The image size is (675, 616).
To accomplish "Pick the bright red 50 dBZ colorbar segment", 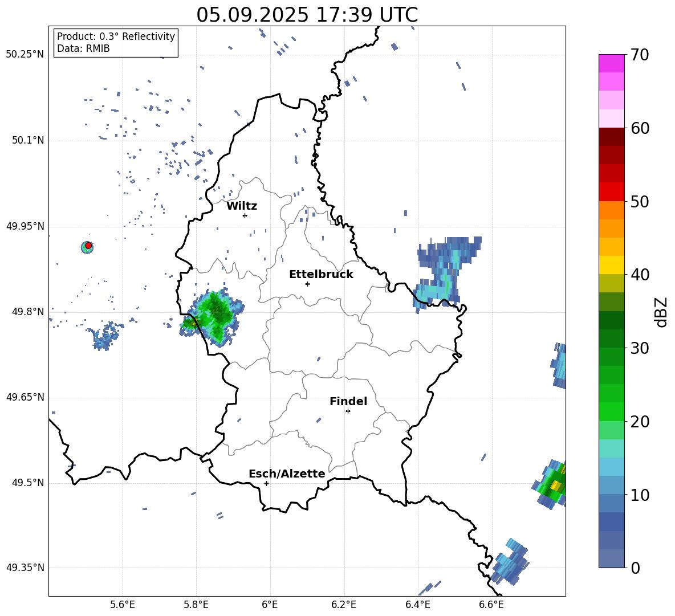I will (611, 192).
